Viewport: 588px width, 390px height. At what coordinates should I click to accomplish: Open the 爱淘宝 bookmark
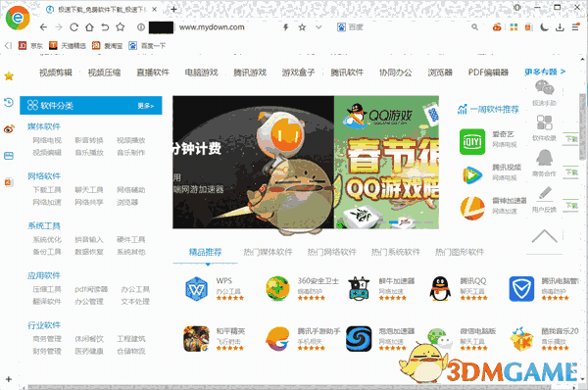click(108, 46)
